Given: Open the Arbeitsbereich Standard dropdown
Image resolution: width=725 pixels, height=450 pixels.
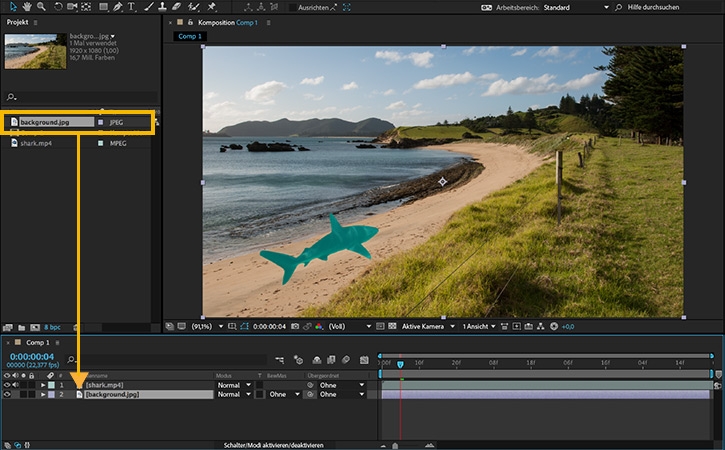Looking at the screenshot, I should pyautogui.click(x=605, y=7).
